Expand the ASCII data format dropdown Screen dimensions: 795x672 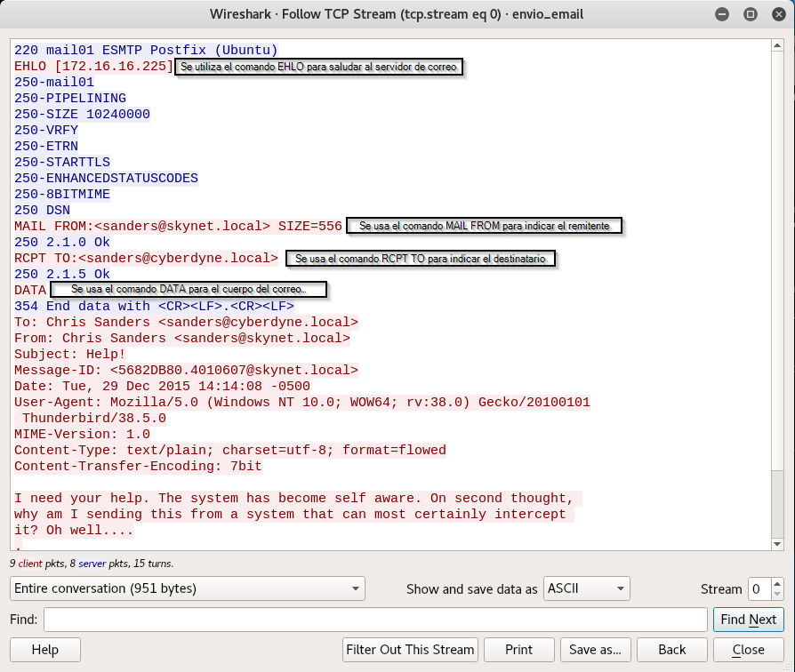coord(585,588)
